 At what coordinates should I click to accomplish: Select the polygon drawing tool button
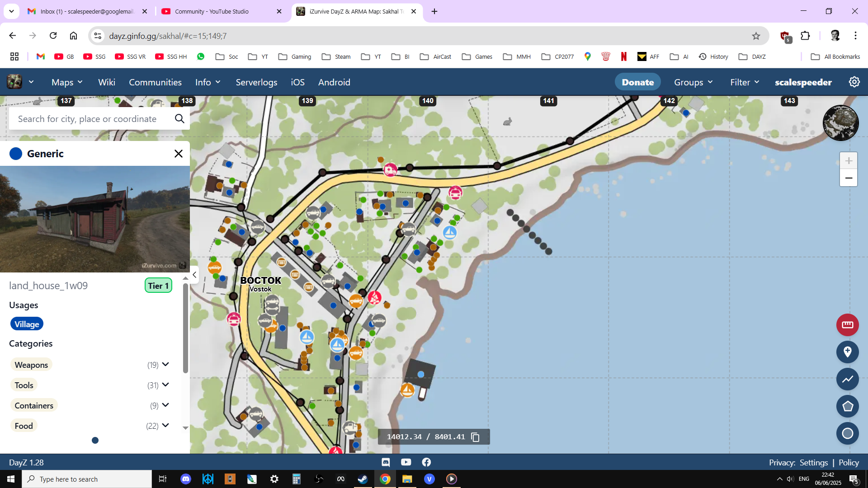pos(847,406)
